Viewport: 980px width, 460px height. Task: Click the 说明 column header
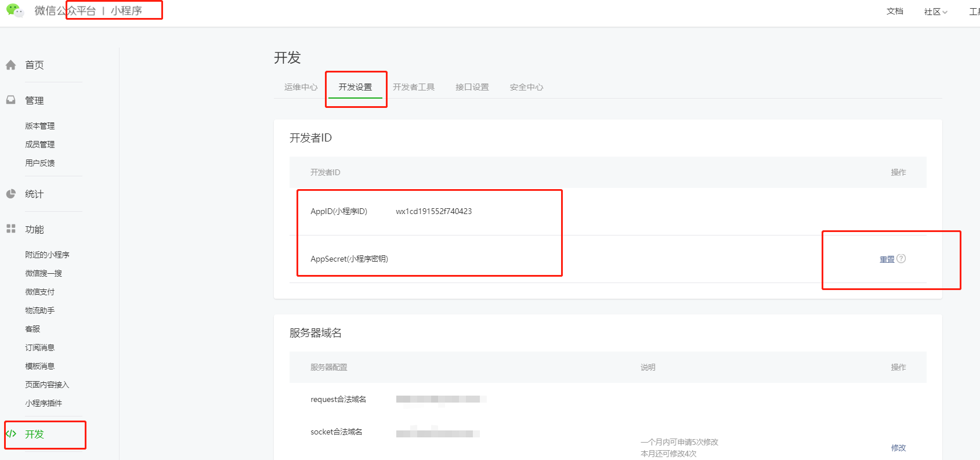tap(648, 367)
